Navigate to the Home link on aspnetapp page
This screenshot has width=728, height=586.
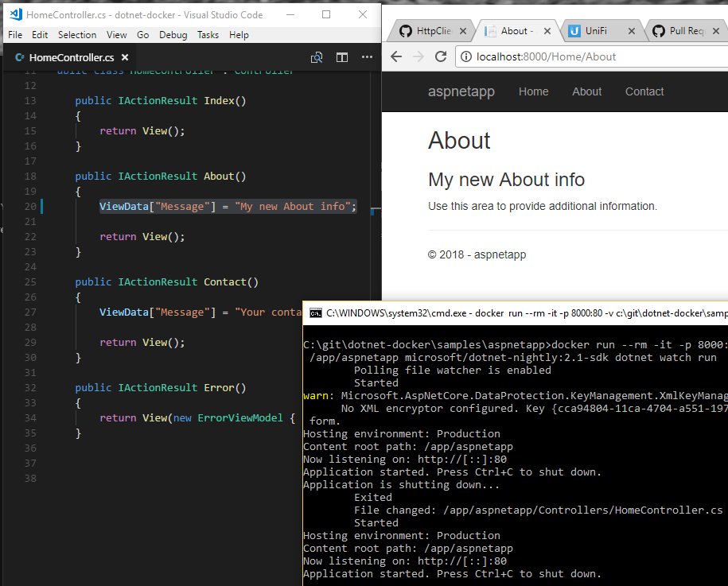pyautogui.click(x=533, y=91)
